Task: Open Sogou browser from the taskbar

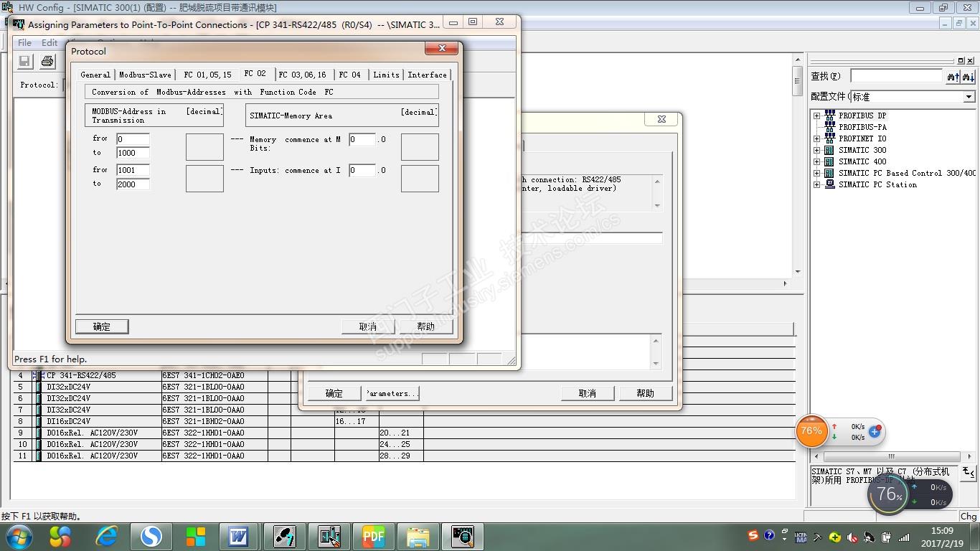Action: click(151, 536)
